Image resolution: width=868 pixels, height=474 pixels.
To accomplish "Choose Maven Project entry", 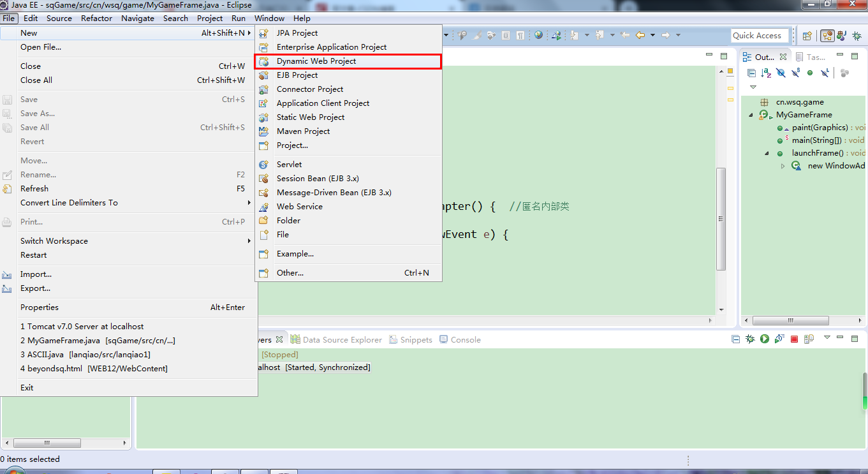I will coord(348,131).
